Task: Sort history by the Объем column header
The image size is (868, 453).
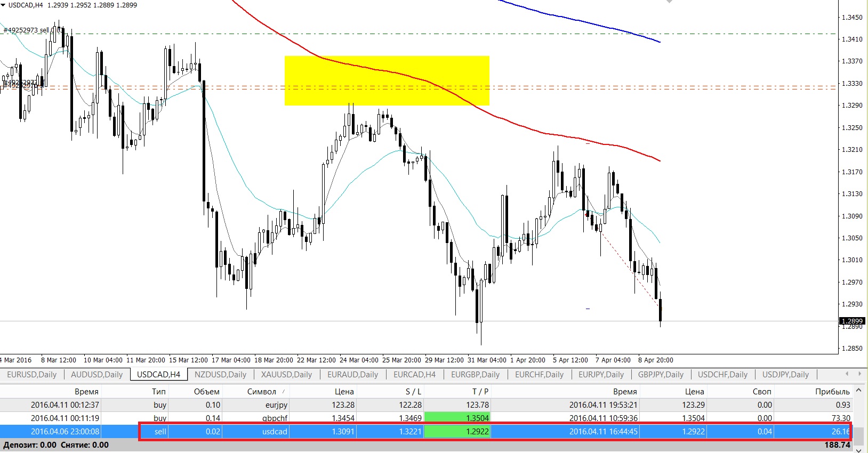Action: coord(206,391)
